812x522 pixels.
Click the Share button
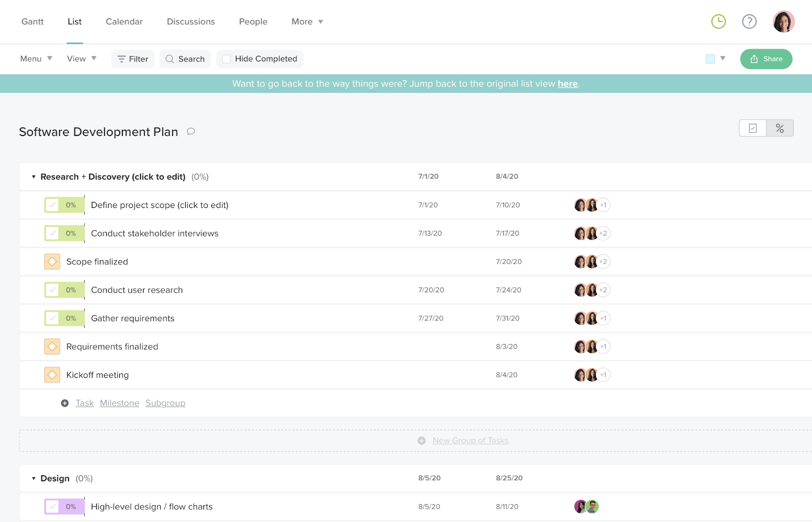click(x=766, y=59)
